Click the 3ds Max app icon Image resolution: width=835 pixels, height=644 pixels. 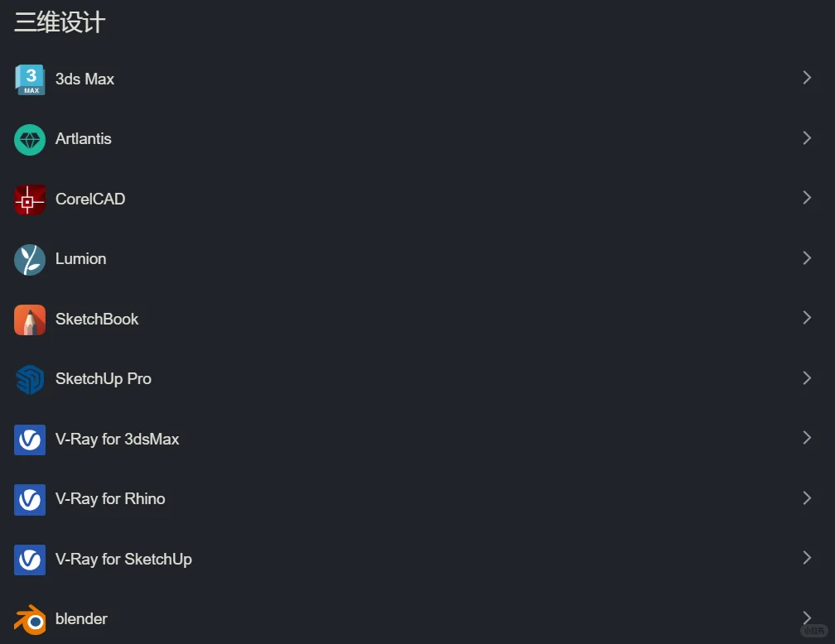pos(30,79)
